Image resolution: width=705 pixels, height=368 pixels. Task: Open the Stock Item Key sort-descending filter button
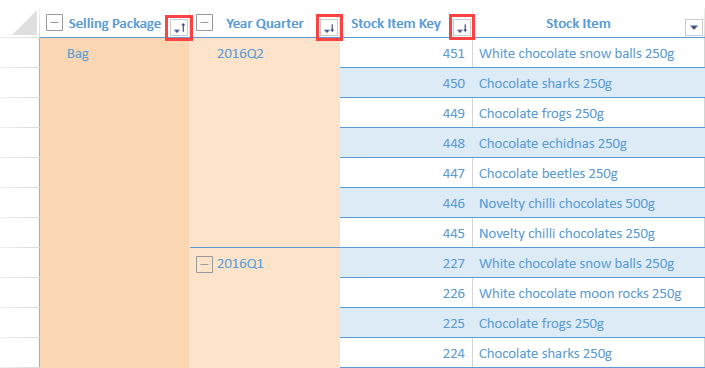[462, 28]
